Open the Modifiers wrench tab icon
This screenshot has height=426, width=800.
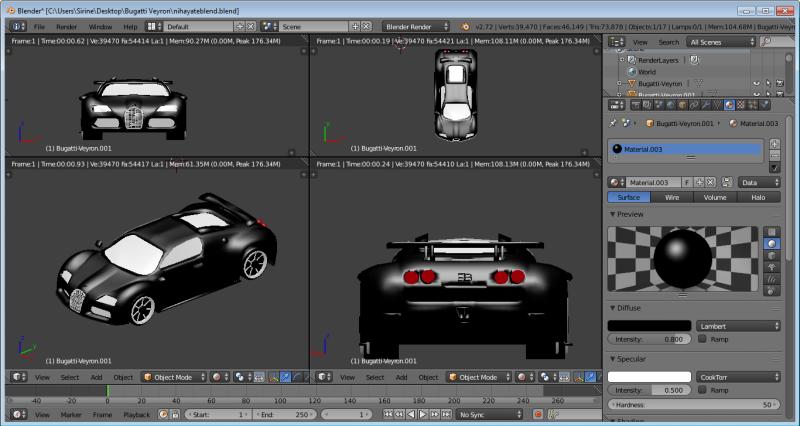click(x=705, y=104)
